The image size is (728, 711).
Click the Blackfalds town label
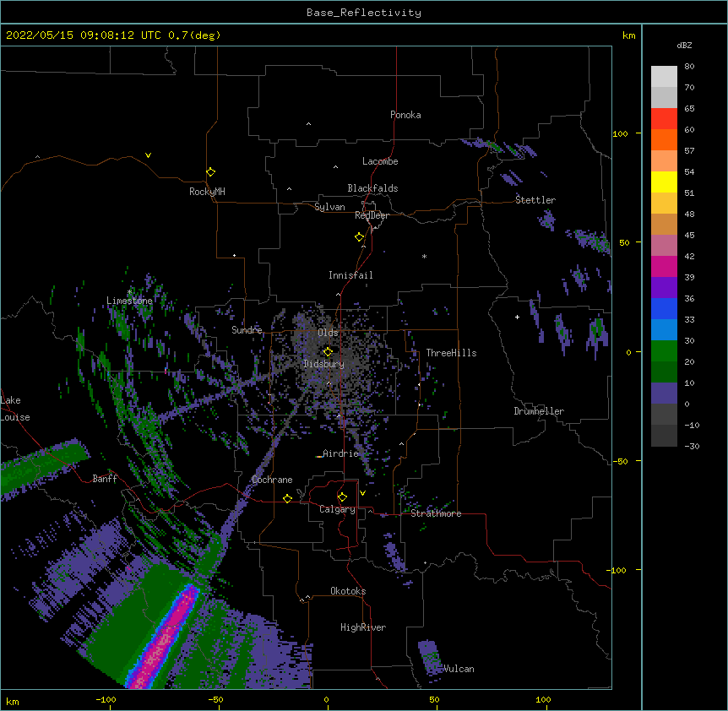pos(372,188)
